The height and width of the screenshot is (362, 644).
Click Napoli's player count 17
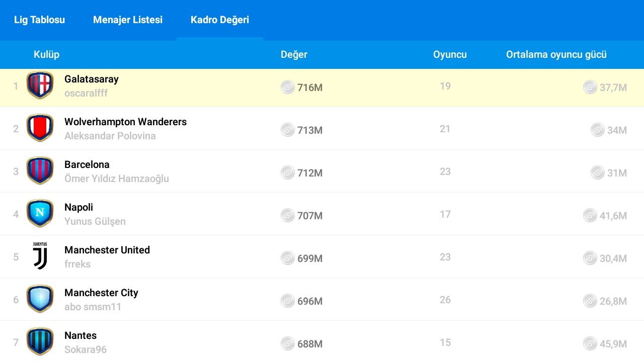tap(445, 214)
